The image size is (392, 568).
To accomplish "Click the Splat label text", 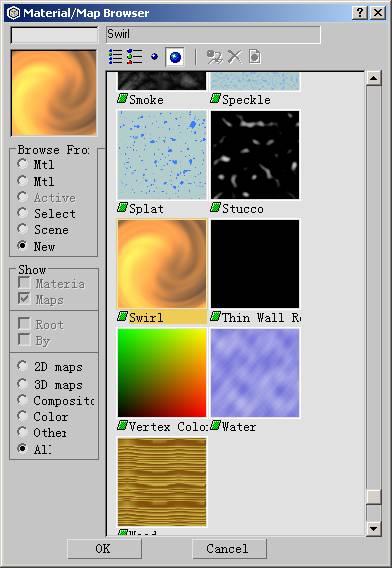I will [x=146, y=209].
